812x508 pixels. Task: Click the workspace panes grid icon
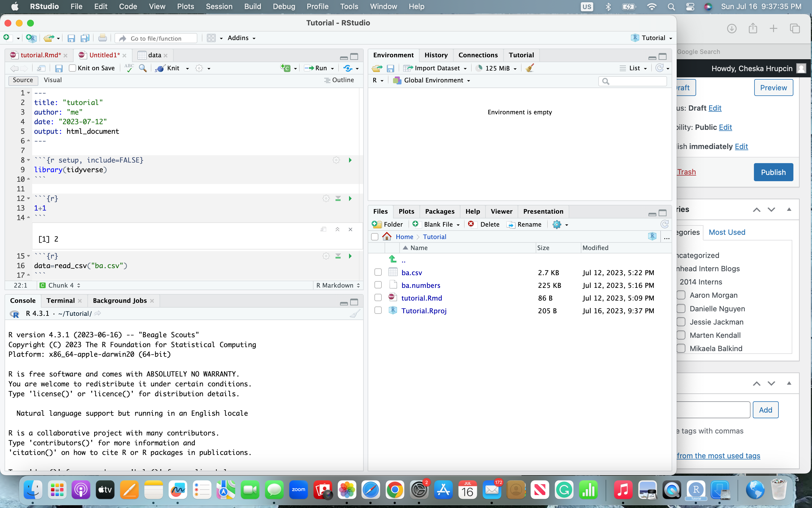coord(211,38)
